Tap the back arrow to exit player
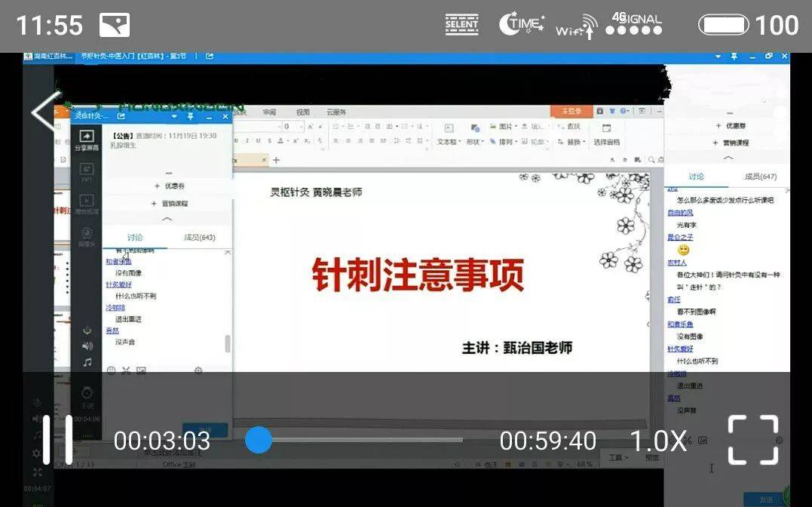The width and height of the screenshot is (812, 507). coord(45,111)
